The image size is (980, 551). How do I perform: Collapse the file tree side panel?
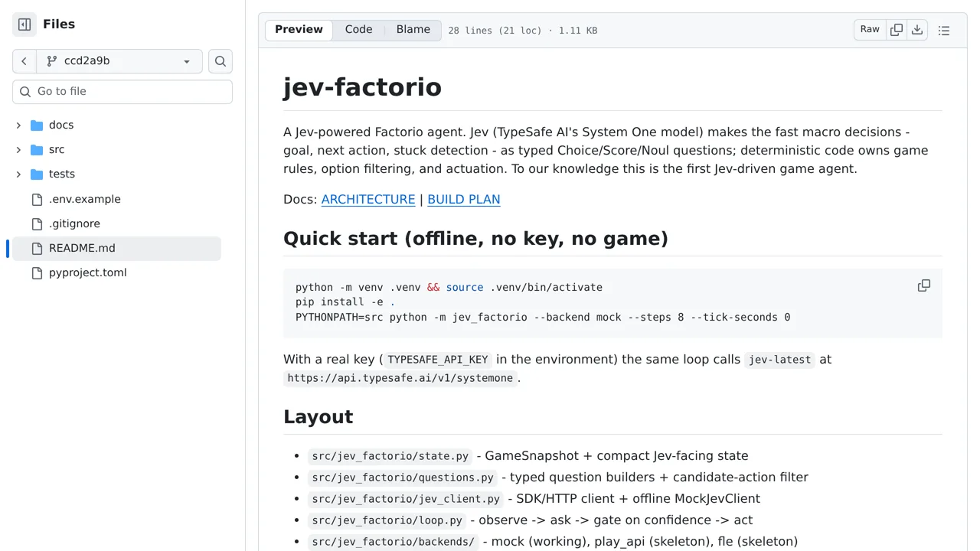click(x=24, y=24)
